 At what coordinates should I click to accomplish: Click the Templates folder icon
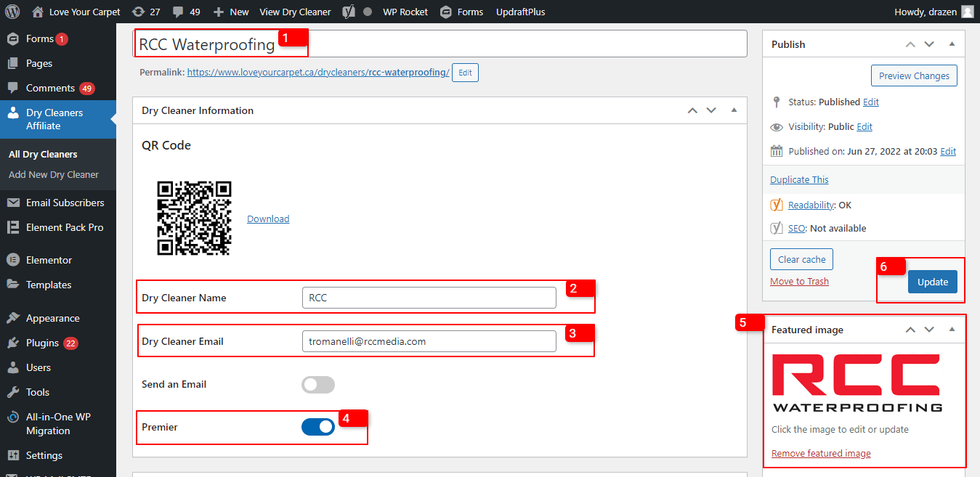pyautogui.click(x=13, y=285)
